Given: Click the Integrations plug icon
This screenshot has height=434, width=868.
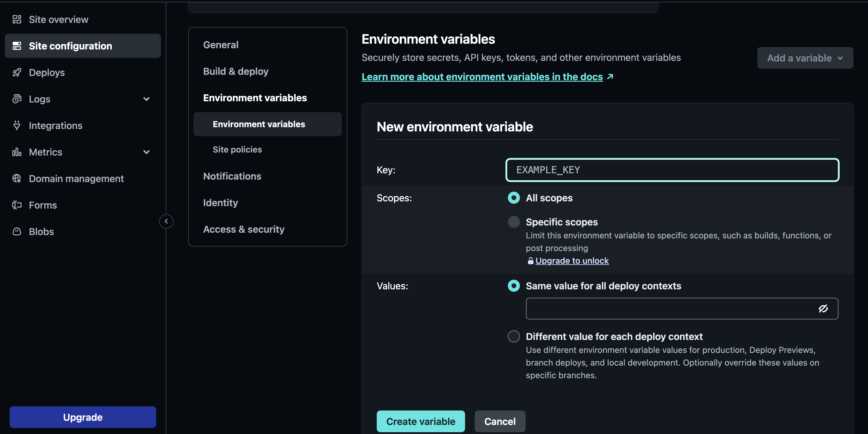Looking at the screenshot, I should (x=17, y=125).
